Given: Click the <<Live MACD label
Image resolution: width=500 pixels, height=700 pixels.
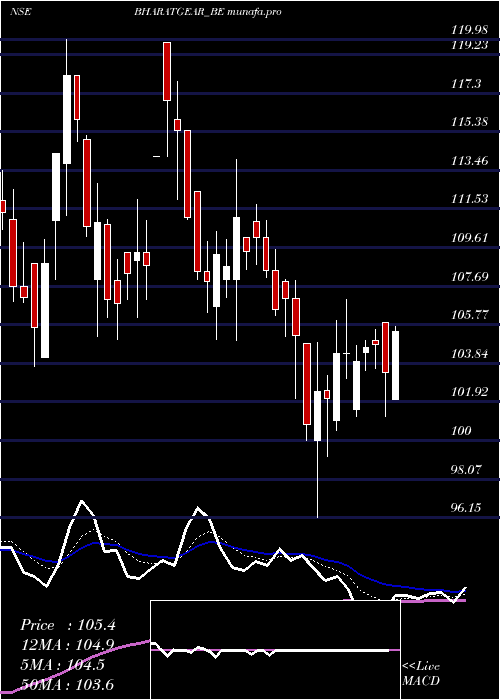Looking at the screenshot, I should pos(421,673).
